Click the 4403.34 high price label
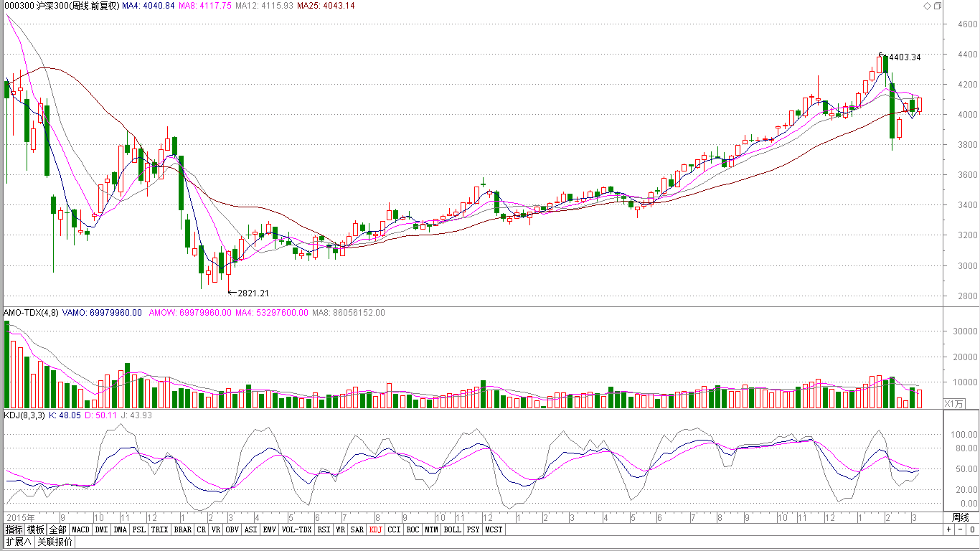This screenshot has width=980, height=551. 905,57
